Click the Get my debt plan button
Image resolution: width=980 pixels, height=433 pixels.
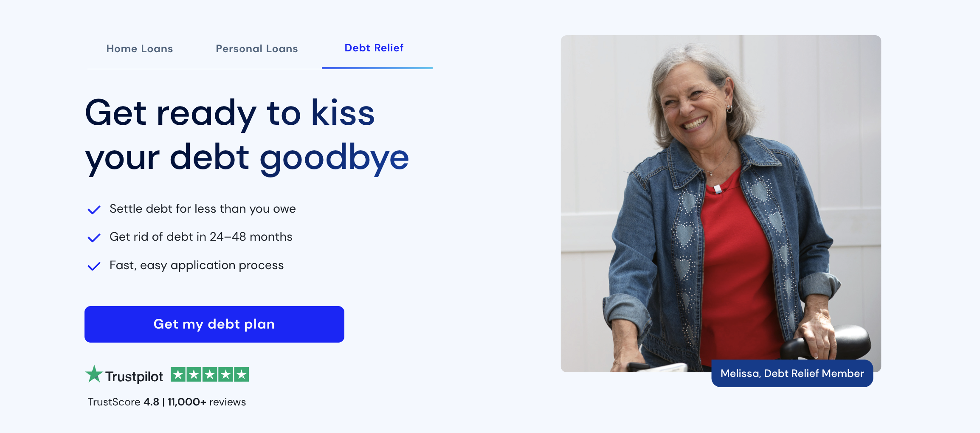tap(214, 324)
